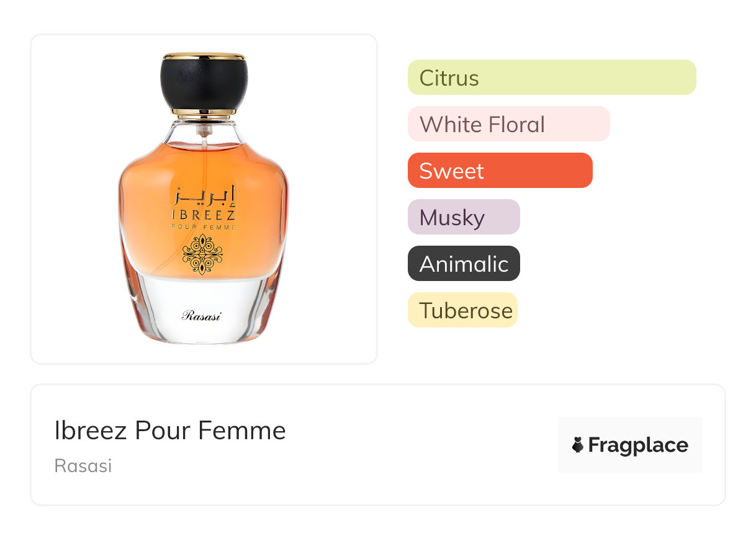This screenshot has height=536, width=756.
Task: Choose the Musky accord tag
Action: (464, 217)
